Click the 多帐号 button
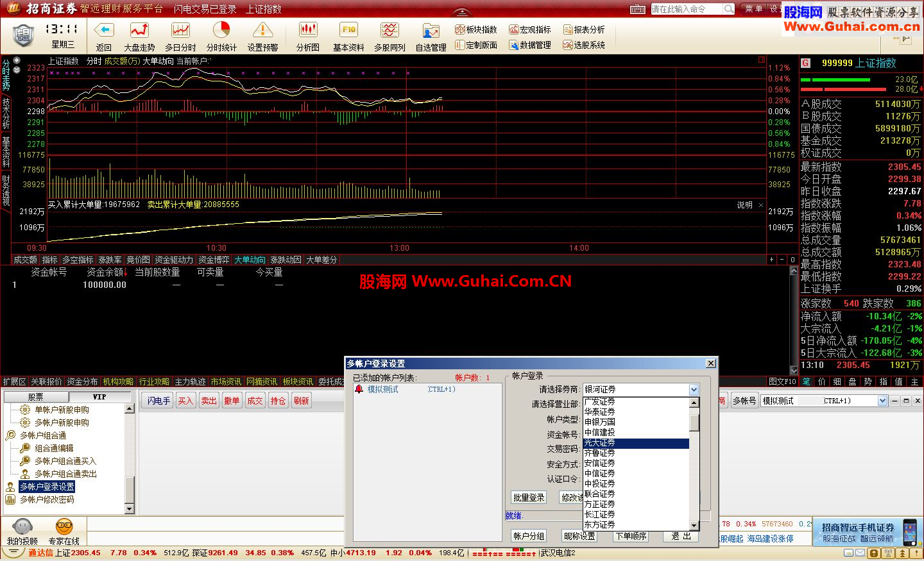The height and width of the screenshot is (561, 924). (744, 401)
